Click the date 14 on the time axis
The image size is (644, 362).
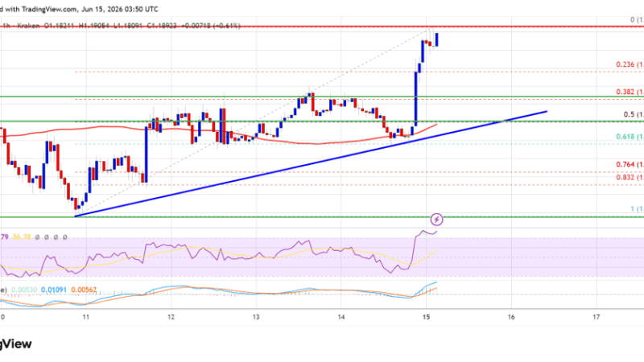[x=341, y=317]
